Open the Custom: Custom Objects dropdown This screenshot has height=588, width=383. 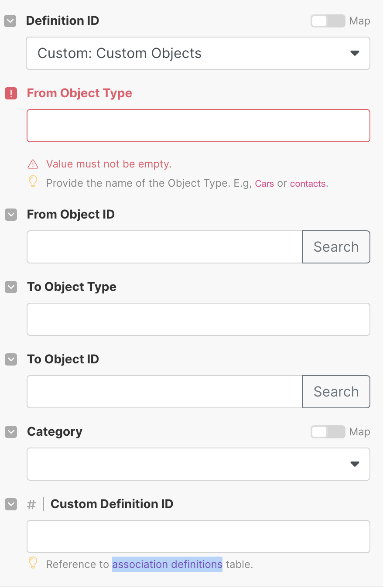point(198,53)
